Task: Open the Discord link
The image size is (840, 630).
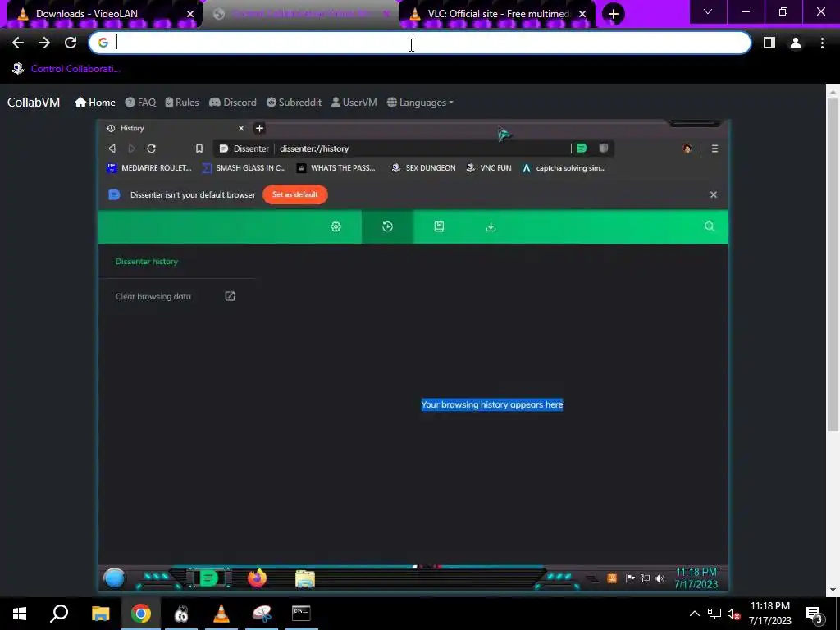Action: click(232, 103)
